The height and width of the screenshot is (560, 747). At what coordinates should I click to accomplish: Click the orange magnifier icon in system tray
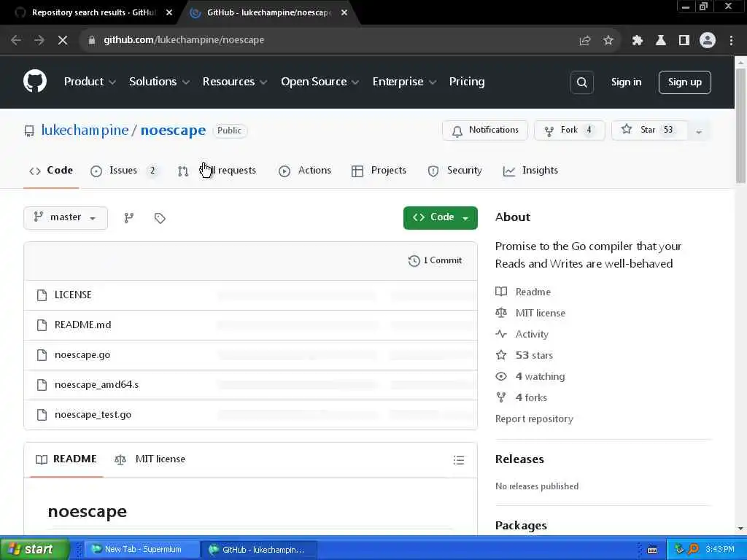coord(693,549)
